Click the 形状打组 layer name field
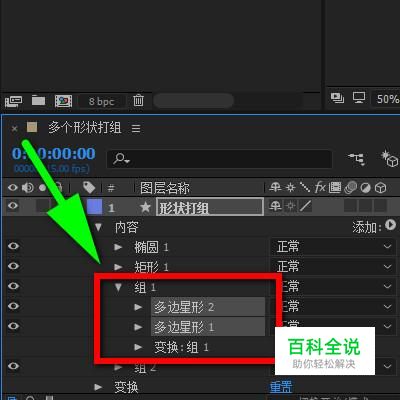This screenshot has width=400, height=400. [210, 207]
